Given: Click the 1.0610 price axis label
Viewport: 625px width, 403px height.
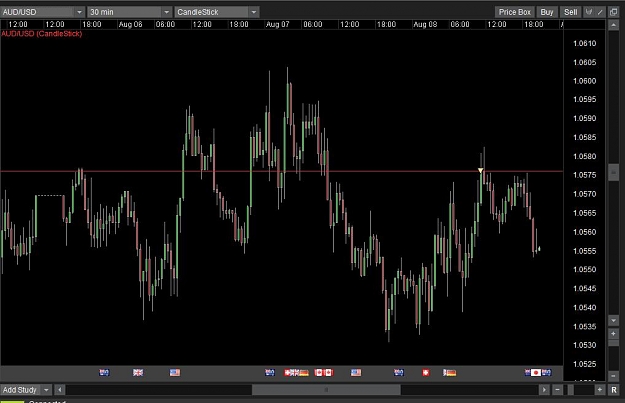Looking at the screenshot, I should coord(584,43).
